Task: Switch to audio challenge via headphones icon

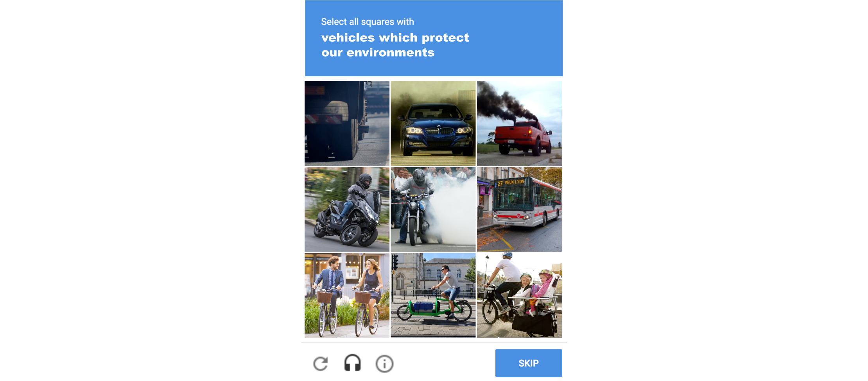Action: click(352, 363)
